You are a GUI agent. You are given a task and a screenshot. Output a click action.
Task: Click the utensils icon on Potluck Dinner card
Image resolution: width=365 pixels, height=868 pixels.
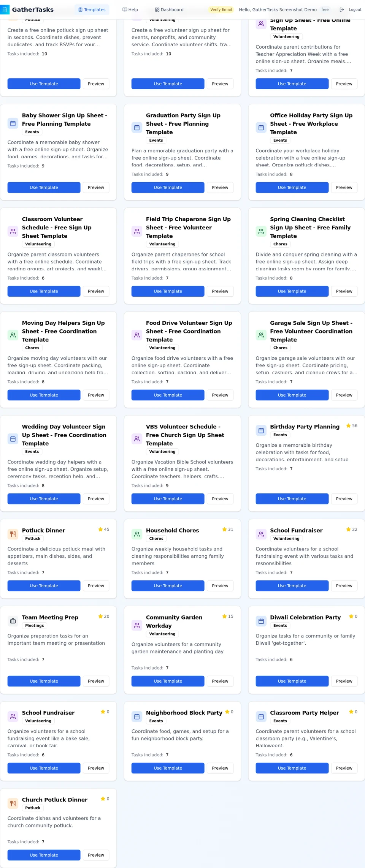coord(13,534)
